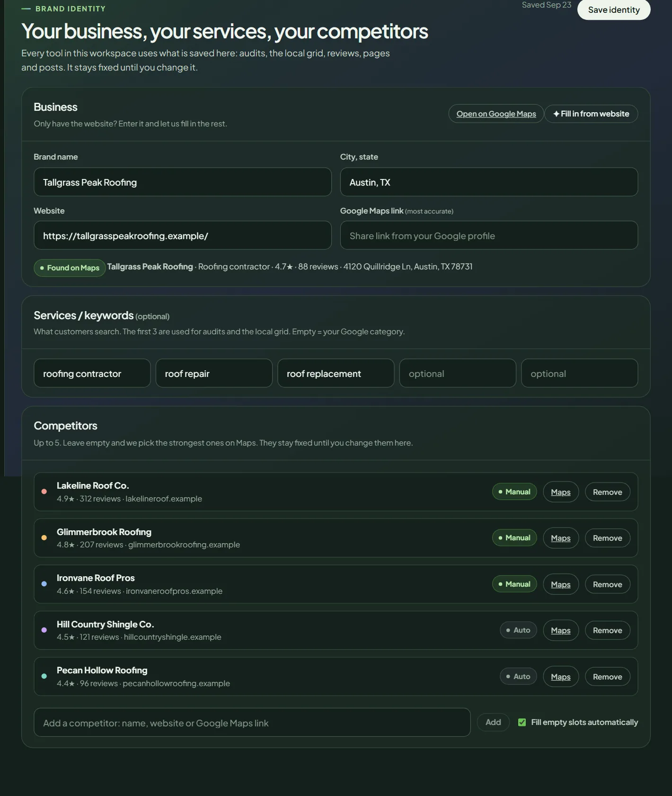Click the Google Maps link input
Image resolution: width=672 pixels, height=796 pixels.
click(x=489, y=235)
